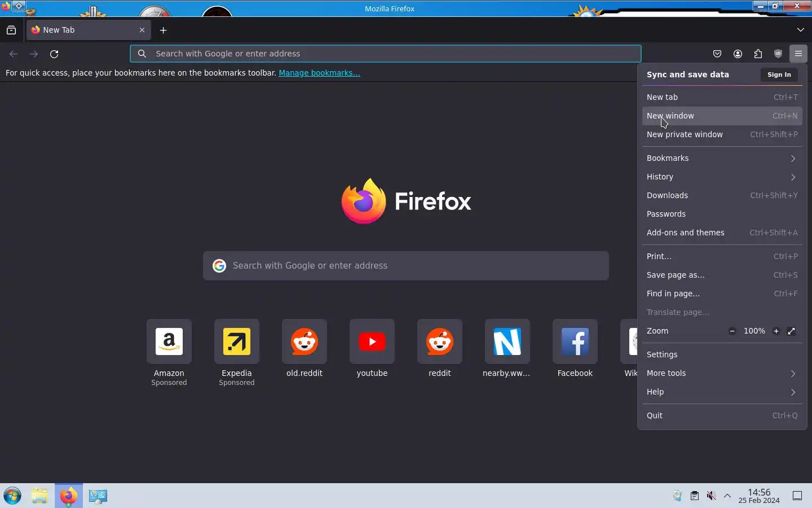Open the clipboard tray icon

pyautogui.click(x=695, y=496)
